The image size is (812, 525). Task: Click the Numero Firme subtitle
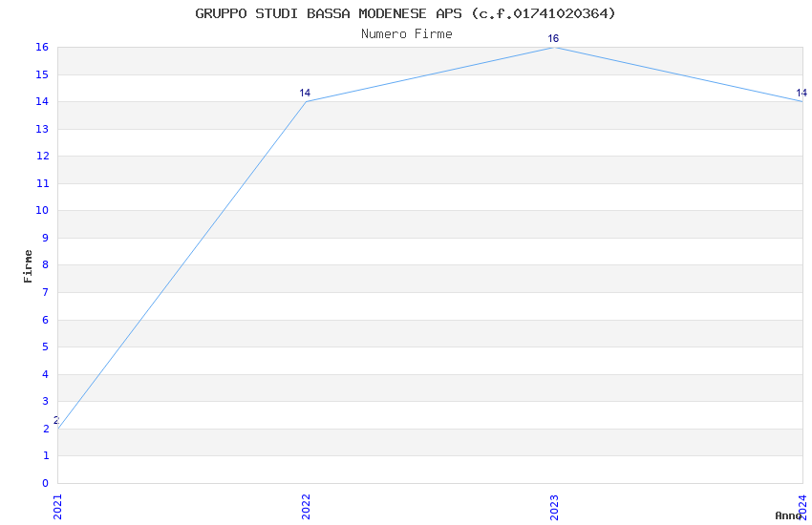[x=407, y=34]
